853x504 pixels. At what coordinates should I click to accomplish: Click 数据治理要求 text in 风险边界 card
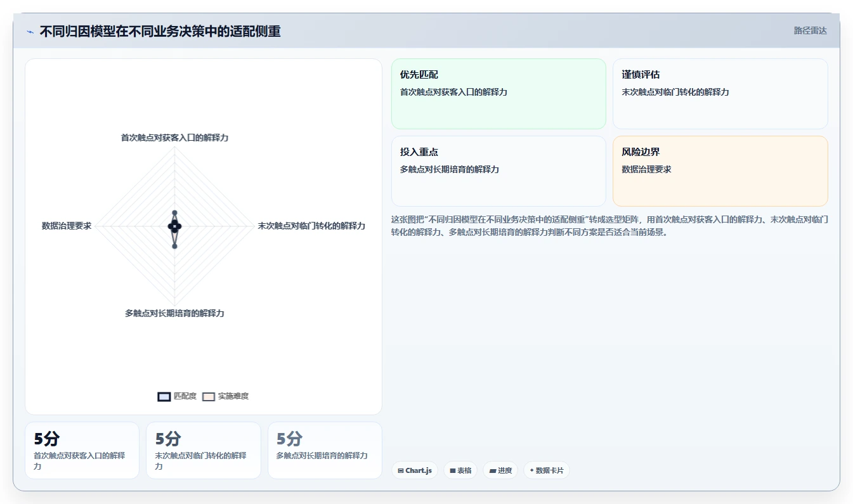(646, 169)
